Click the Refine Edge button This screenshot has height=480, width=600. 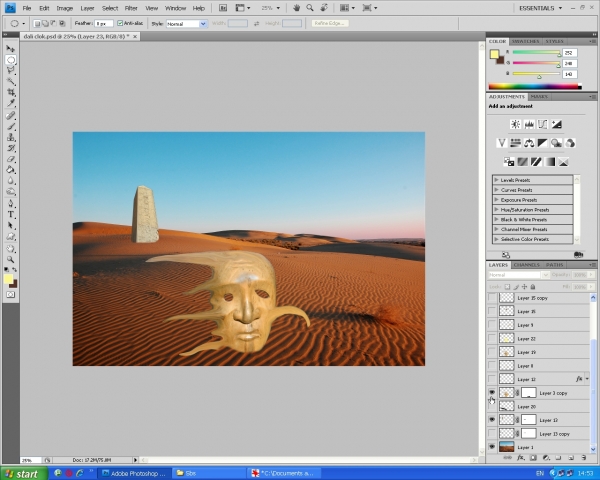(x=329, y=23)
